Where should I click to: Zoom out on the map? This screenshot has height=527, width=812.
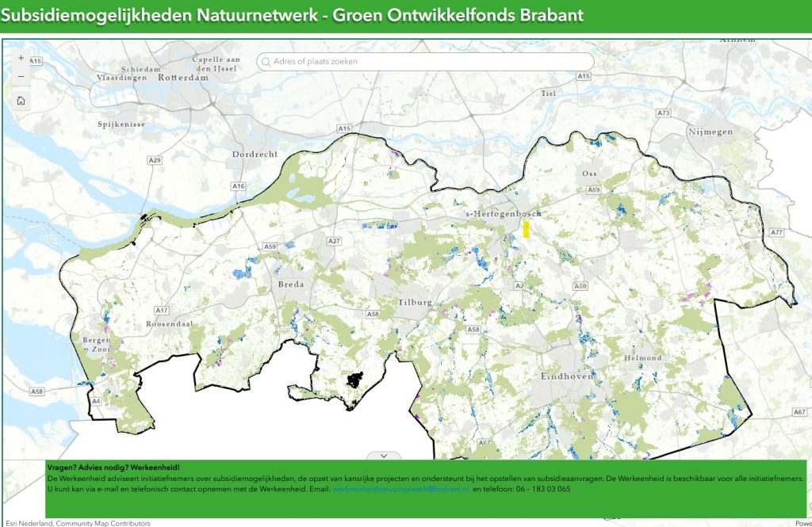21,76
